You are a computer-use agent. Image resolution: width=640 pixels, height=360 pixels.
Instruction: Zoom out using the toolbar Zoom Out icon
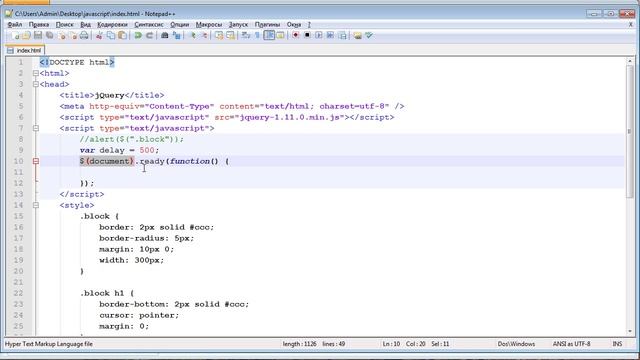click(204, 36)
